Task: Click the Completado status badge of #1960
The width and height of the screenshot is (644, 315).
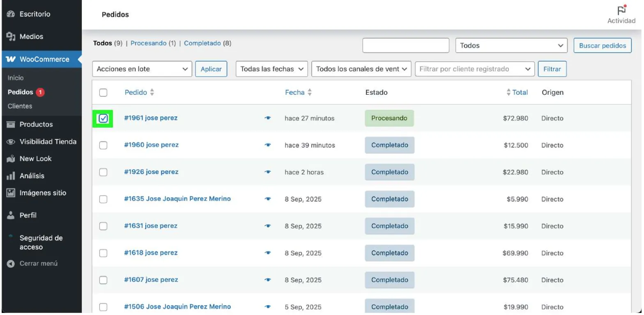Action: [389, 145]
